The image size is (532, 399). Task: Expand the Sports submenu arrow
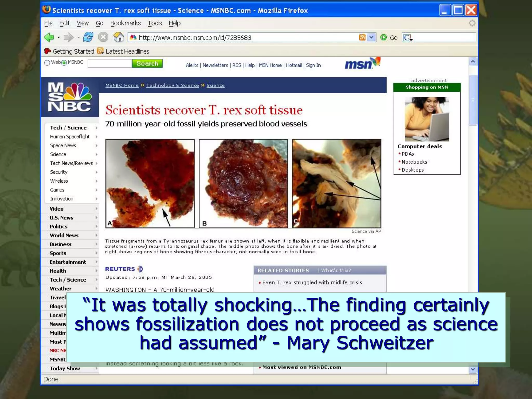tap(96, 253)
